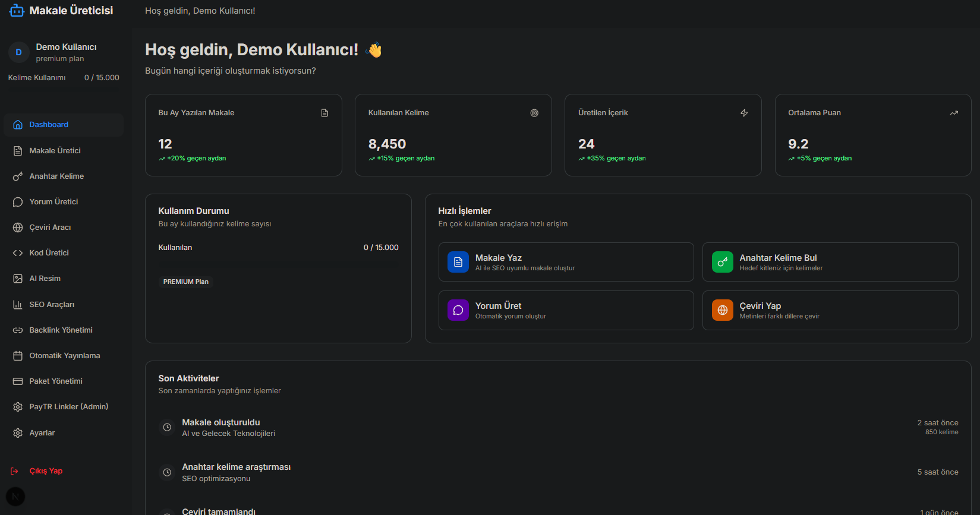Click the green Anahtar Kelime Bul key icon
Viewport: 980px width, 515px height.
[723, 262]
